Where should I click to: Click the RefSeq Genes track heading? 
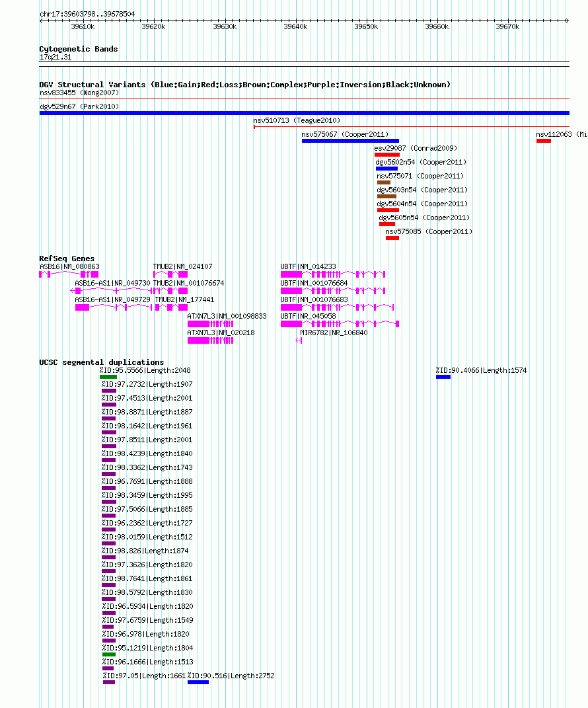67,258
